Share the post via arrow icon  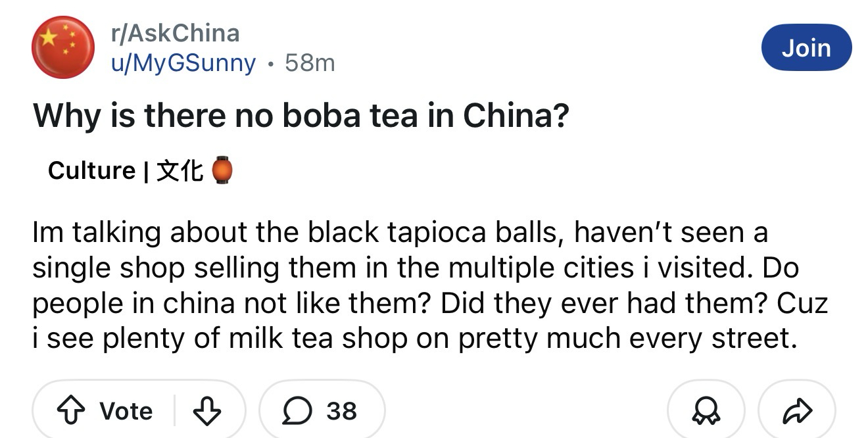(x=797, y=411)
